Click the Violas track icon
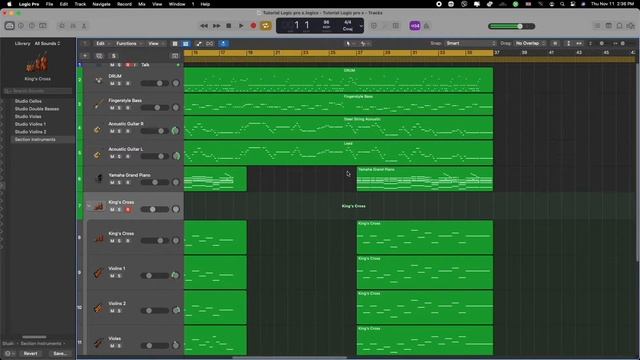 98,343
